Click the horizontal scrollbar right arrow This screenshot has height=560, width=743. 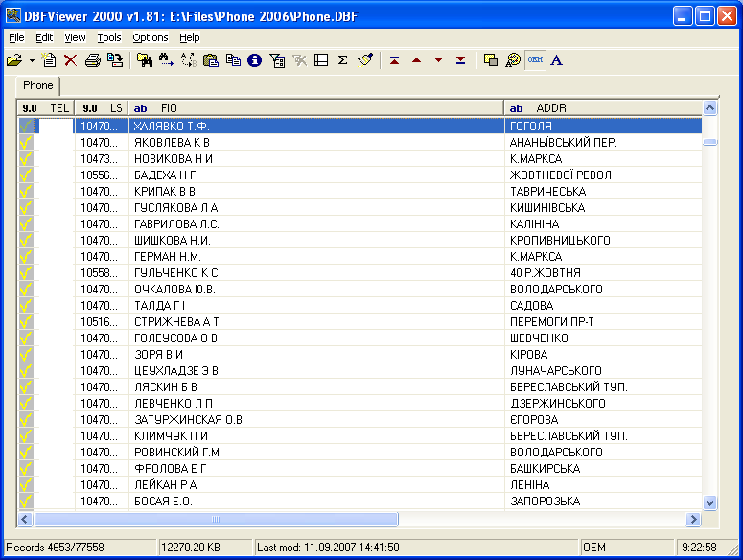pyautogui.click(x=694, y=520)
